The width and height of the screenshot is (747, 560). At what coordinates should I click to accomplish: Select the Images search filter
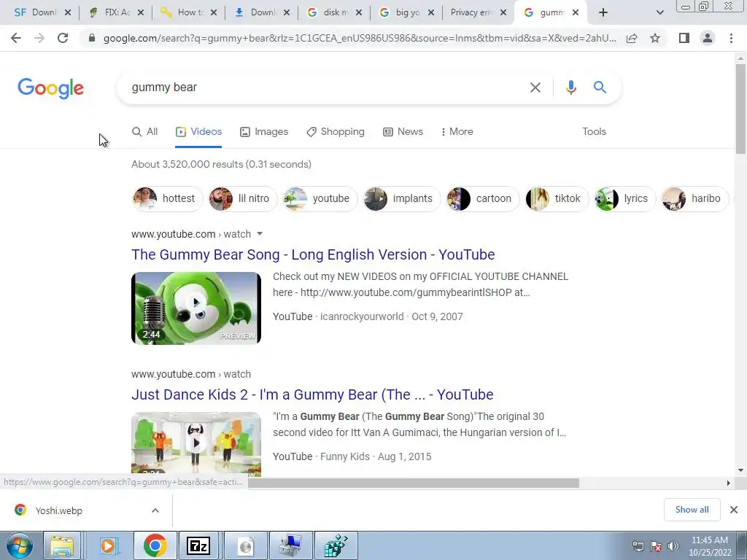click(264, 132)
